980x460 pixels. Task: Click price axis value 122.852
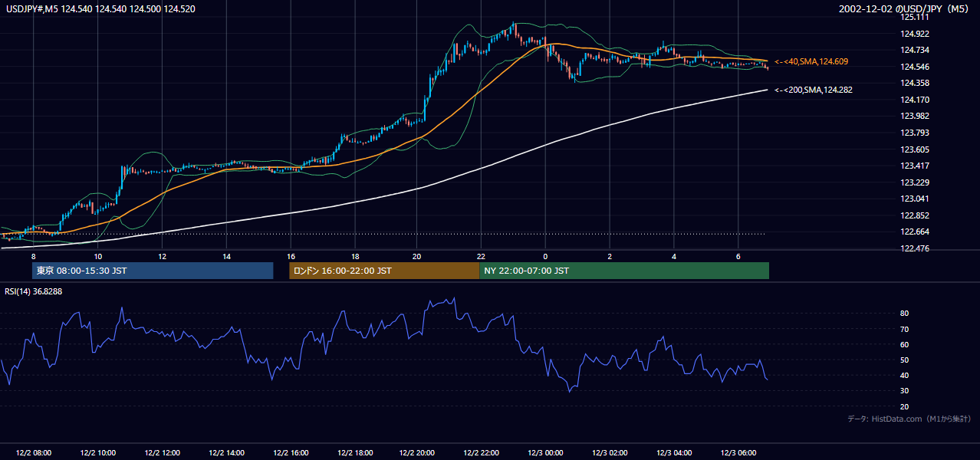914,215
